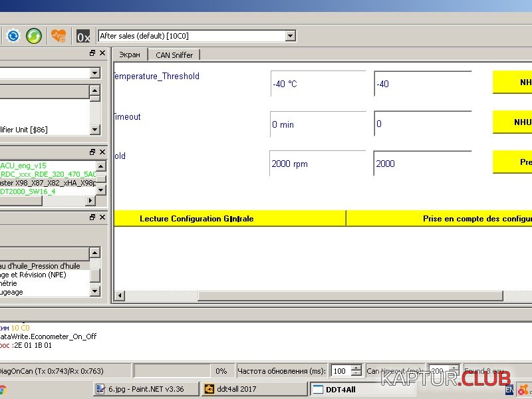Click the blue gear refresh toolbar icon
Viewport: 532px width, 399px height.
point(13,36)
